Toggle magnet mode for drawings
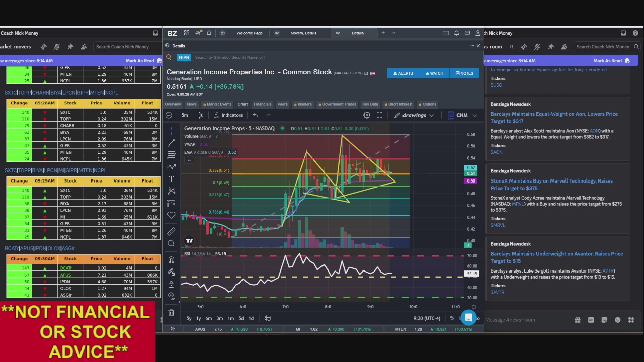Image resolution: width=644 pixels, height=362 pixels. [171, 260]
